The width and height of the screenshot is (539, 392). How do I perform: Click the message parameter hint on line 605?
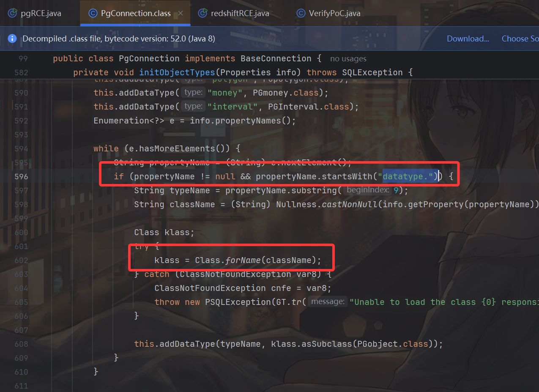pos(328,302)
